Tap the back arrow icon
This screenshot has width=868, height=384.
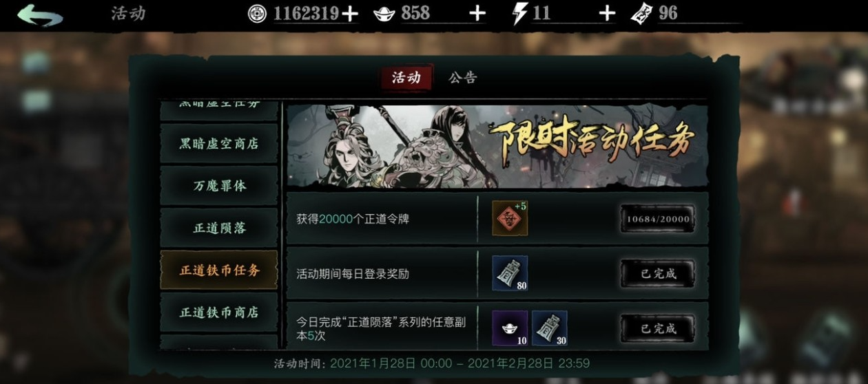pos(40,14)
